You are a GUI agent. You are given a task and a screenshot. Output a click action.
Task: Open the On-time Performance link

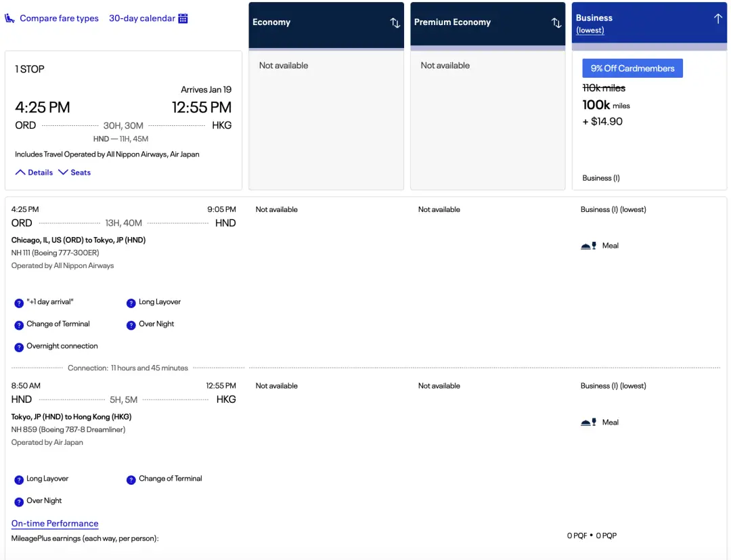coord(55,523)
